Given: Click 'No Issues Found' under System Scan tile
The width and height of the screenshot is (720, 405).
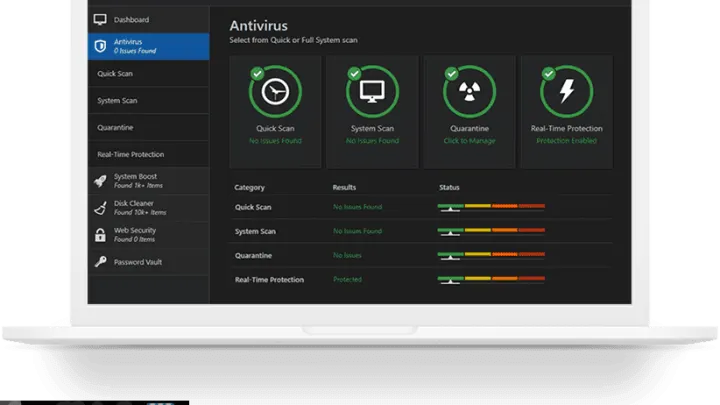Looking at the screenshot, I should [372, 141].
